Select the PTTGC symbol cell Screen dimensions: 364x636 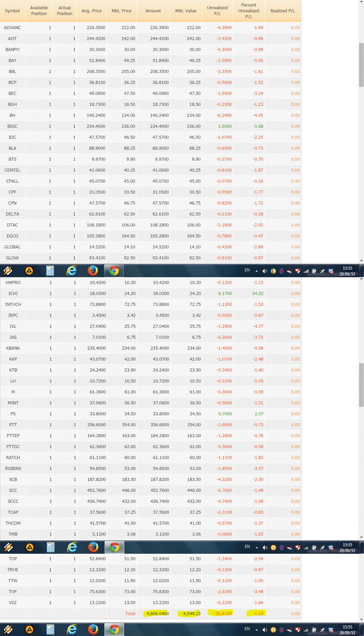tap(13, 447)
